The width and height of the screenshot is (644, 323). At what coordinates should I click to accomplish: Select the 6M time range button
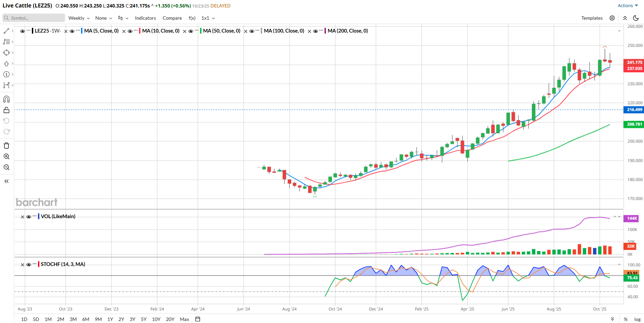tap(85, 319)
